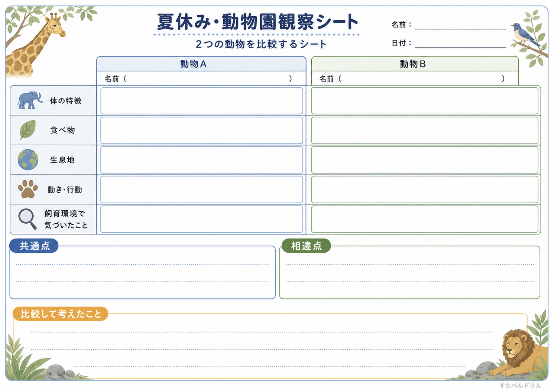Click the brown paw print icon
The width and height of the screenshot is (554, 392).
[28, 189]
